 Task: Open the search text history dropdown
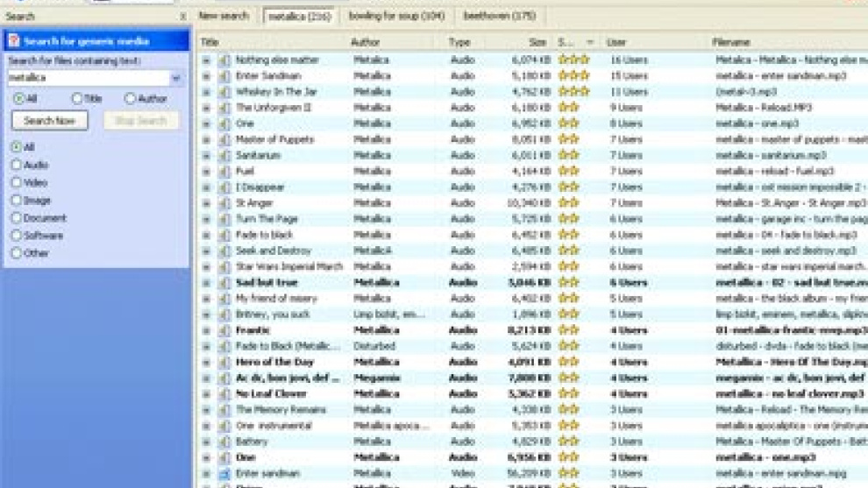tap(176, 78)
